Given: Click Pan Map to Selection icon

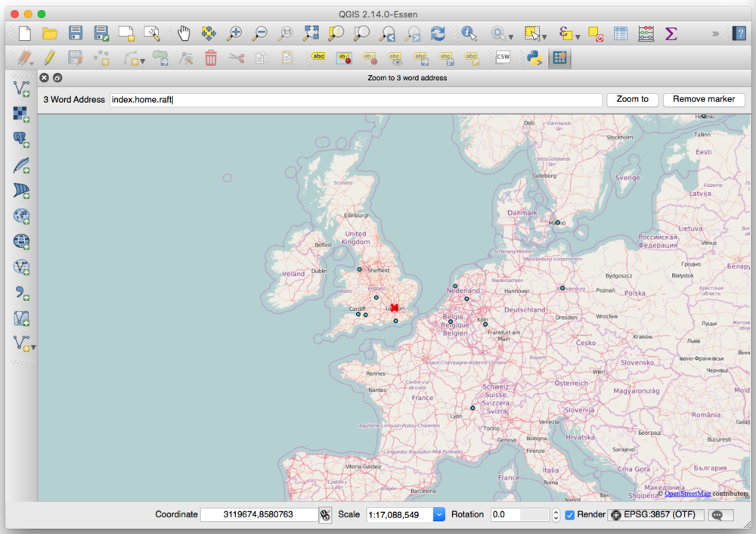Looking at the screenshot, I should (209, 33).
